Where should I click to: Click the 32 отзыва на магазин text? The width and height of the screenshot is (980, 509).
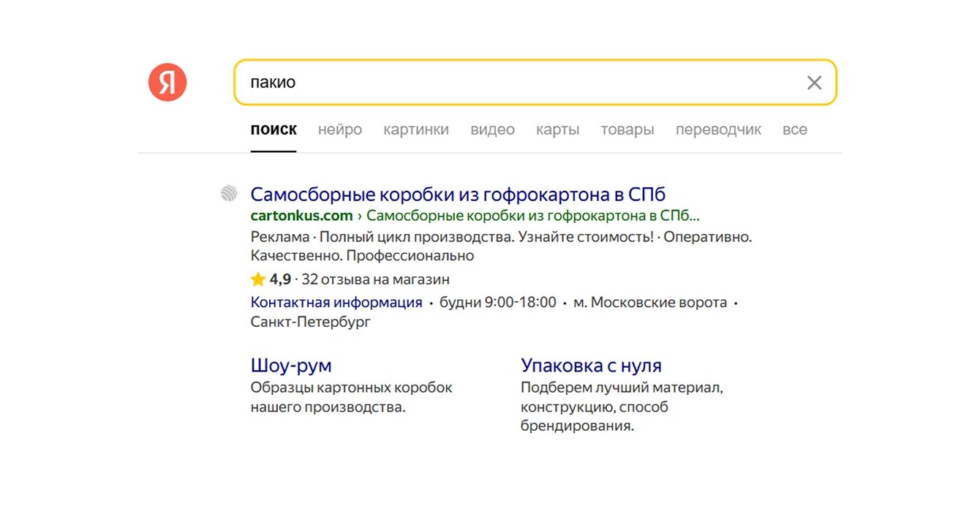tap(375, 279)
